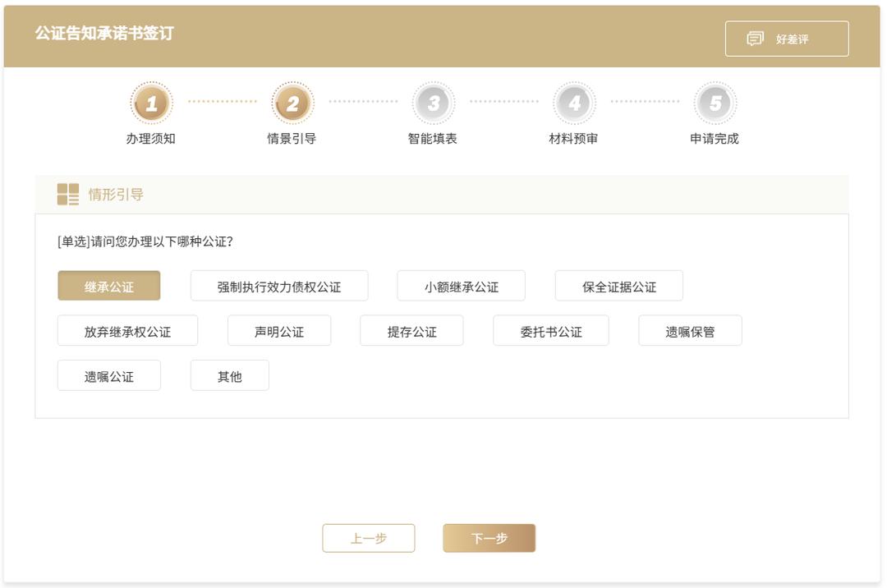The image size is (887, 588).
Task: Select the 声明公证 option
Action: [279, 331]
